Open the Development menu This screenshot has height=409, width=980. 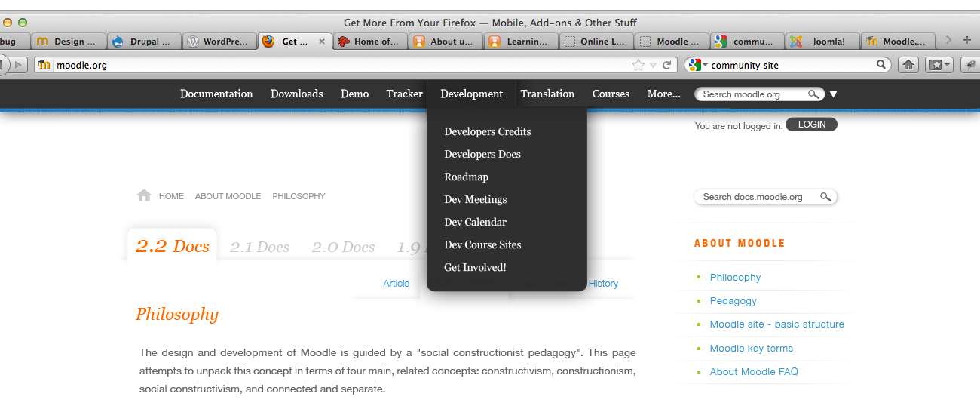(x=471, y=94)
